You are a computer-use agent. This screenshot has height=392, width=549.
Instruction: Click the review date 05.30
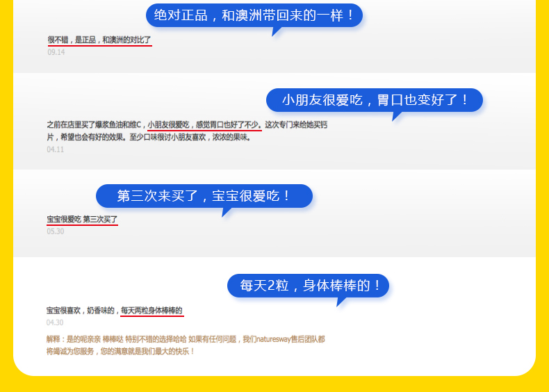click(56, 231)
